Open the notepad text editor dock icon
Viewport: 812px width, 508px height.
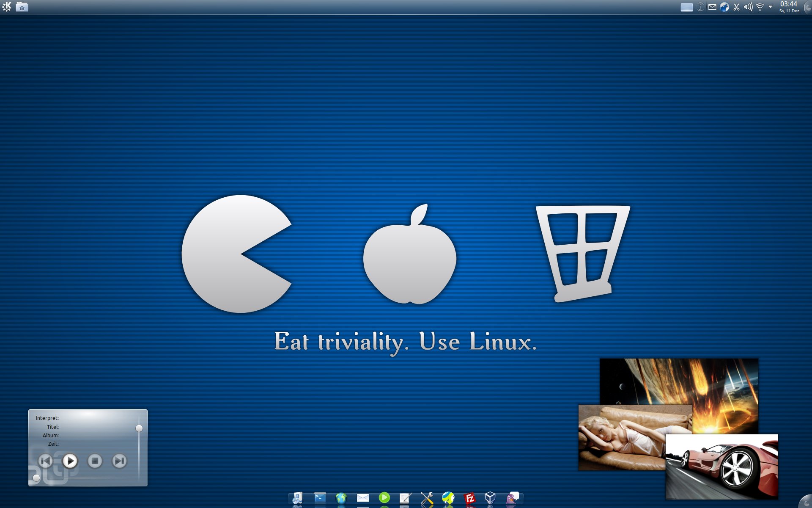[406, 498]
